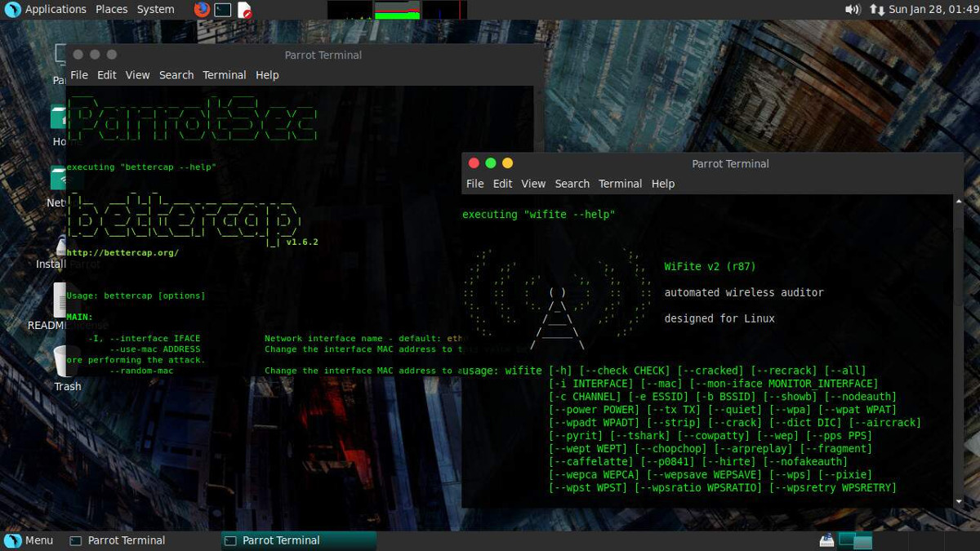980x551 pixels.
Task: Open the network traffic monitor graph
Action: tap(444, 10)
